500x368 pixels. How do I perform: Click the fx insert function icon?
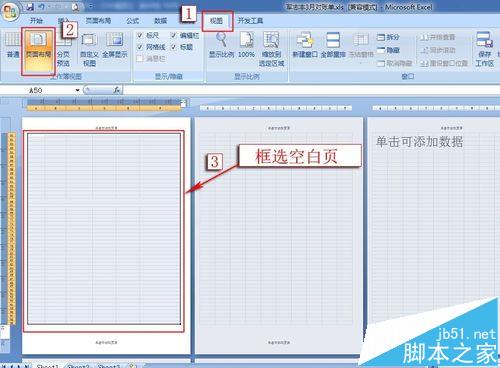[x=117, y=90]
